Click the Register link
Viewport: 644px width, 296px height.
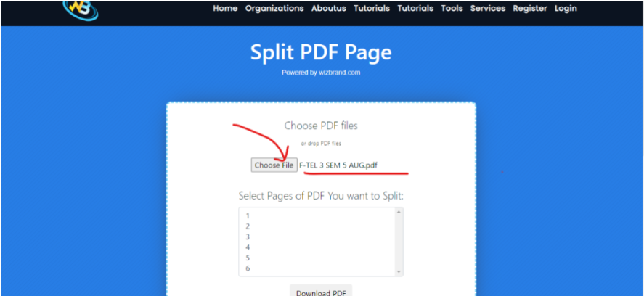pos(530,8)
